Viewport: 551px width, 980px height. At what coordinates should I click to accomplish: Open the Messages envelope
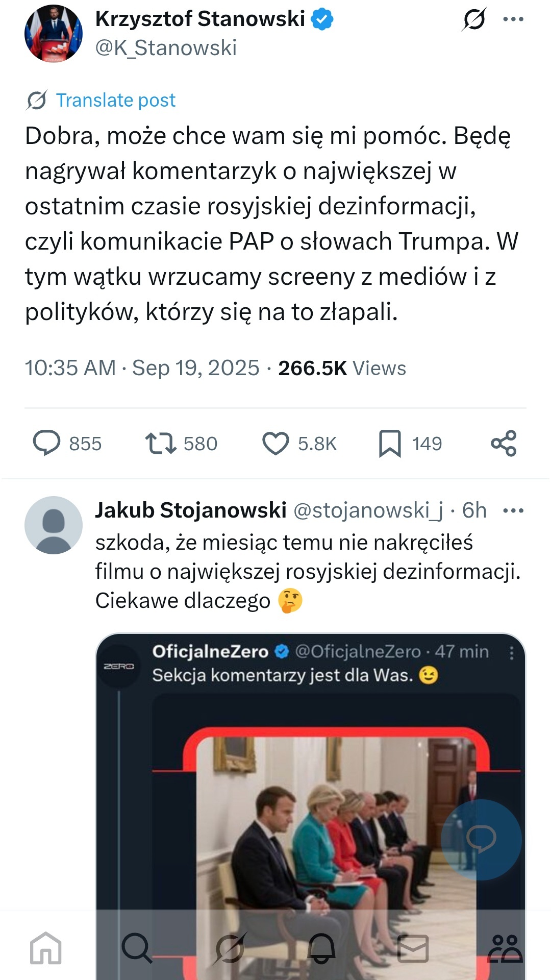coord(413,948)
